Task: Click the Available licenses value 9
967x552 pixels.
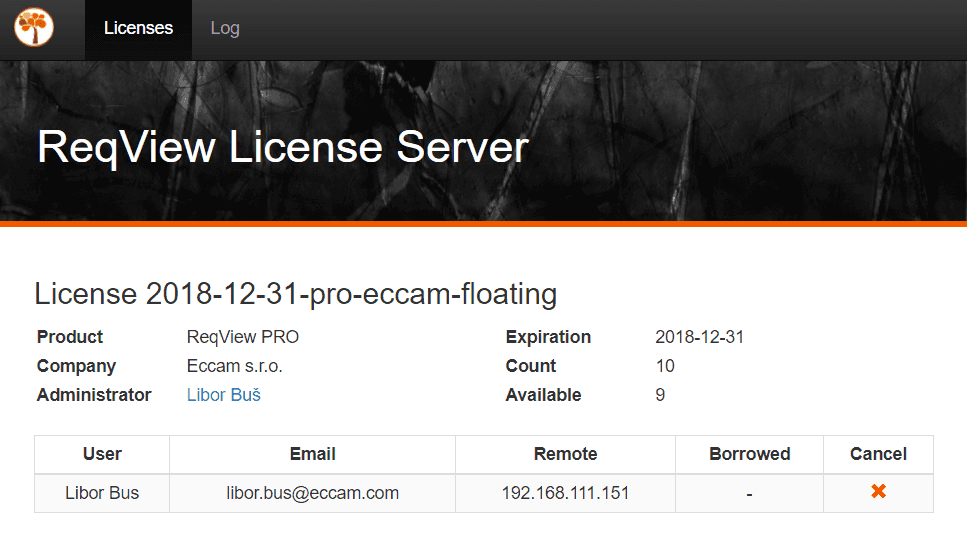Action: (660, 395)
